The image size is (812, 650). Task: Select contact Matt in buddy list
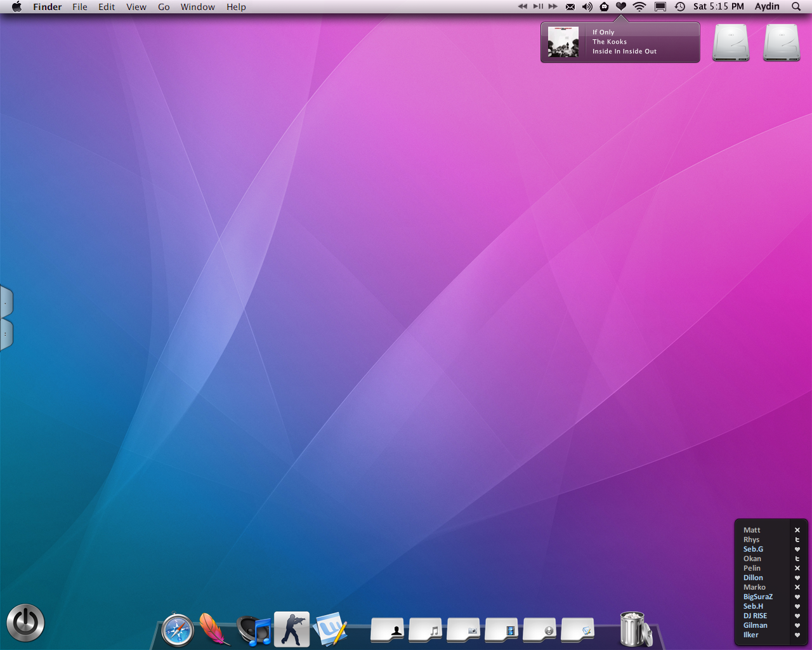pyautogui.click(x=752, y=530)
